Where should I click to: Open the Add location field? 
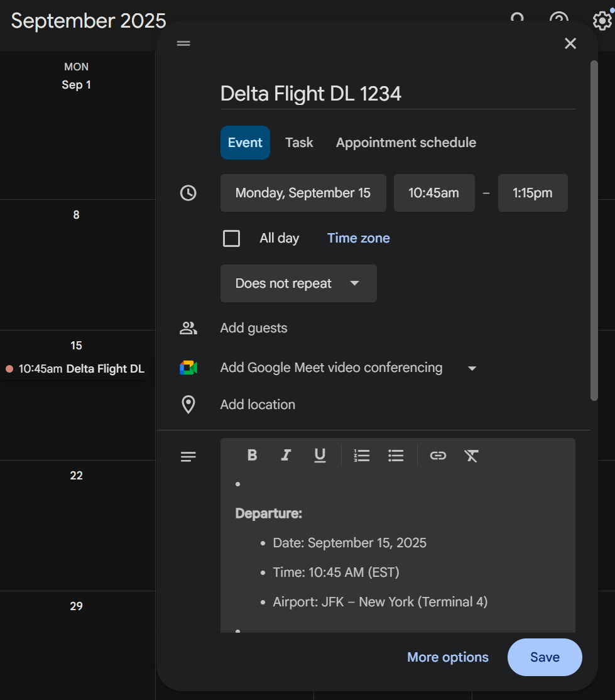click(x=258, y=405)
